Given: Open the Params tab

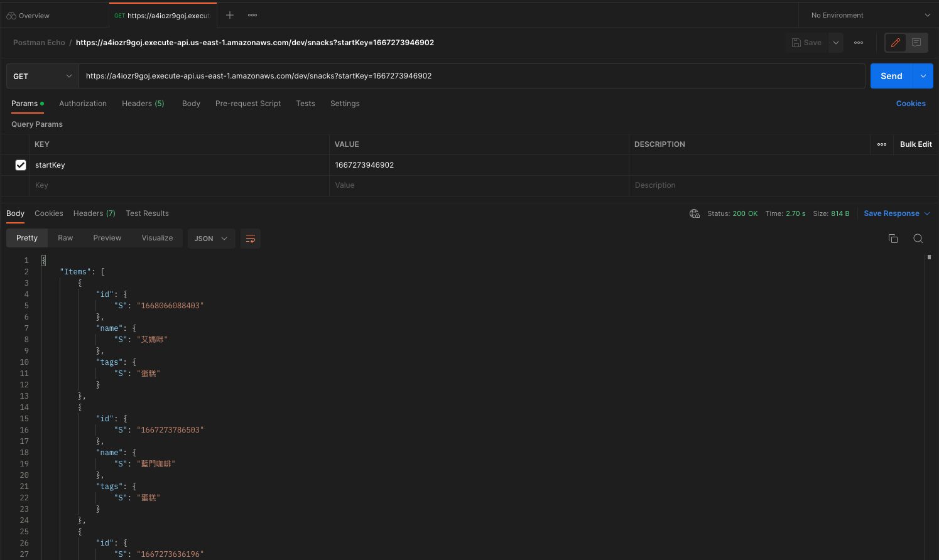Looking at the screenshot, I should pyautogui.click(x=27, y=104).
